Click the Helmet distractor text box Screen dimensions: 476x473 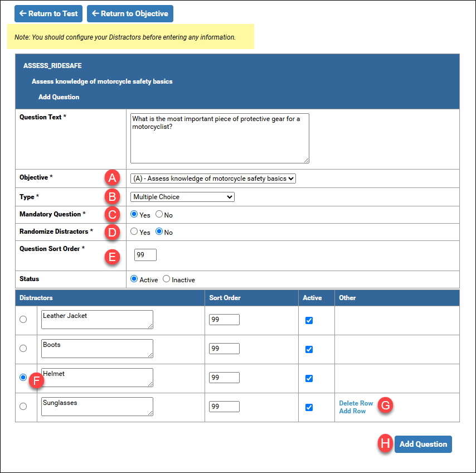[96, 378]
